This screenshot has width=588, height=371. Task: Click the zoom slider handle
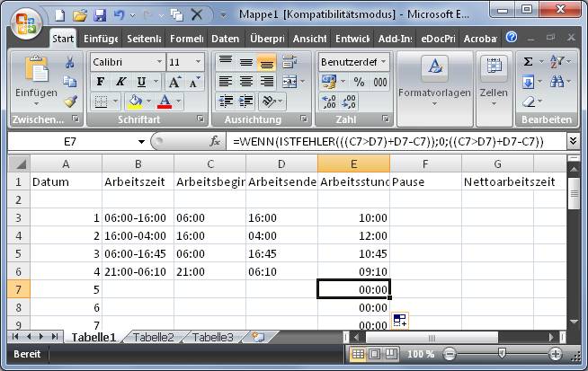point(502,353)
